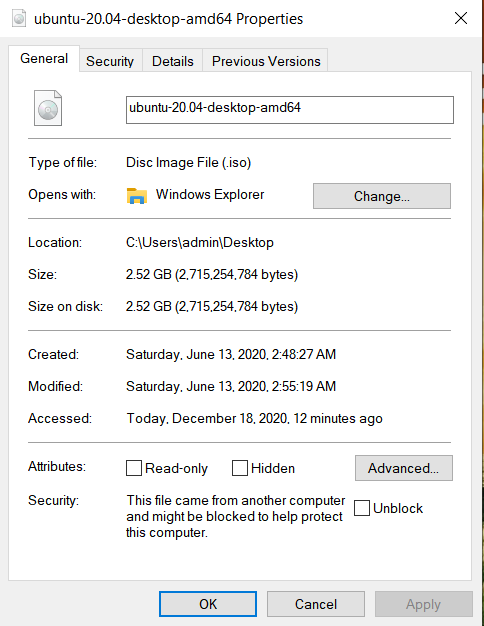Enable the Read-only attribute checkbox

[134, 468]
